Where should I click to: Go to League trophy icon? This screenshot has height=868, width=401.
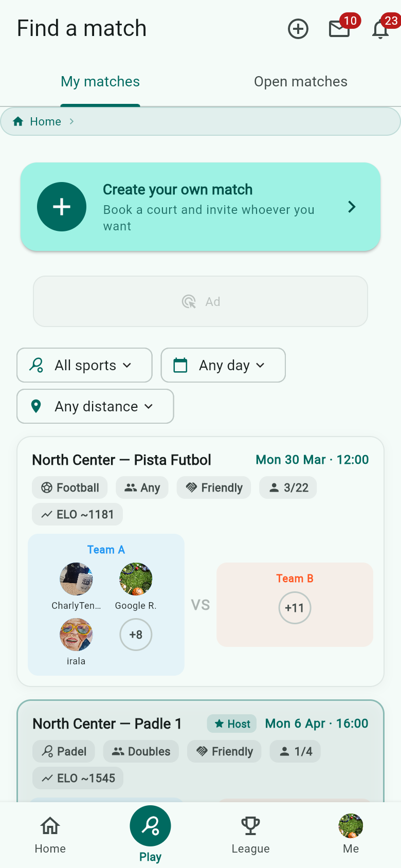click(250, 826)
